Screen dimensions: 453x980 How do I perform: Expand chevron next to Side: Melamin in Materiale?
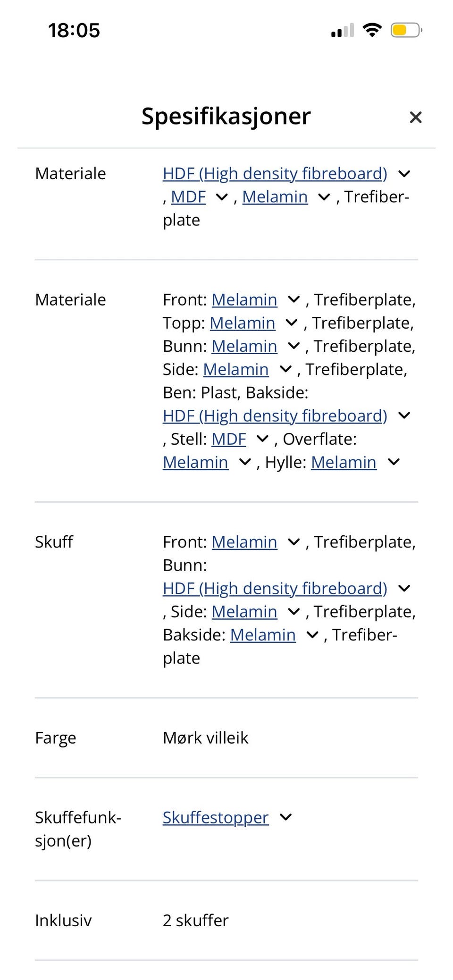point(285,369)
